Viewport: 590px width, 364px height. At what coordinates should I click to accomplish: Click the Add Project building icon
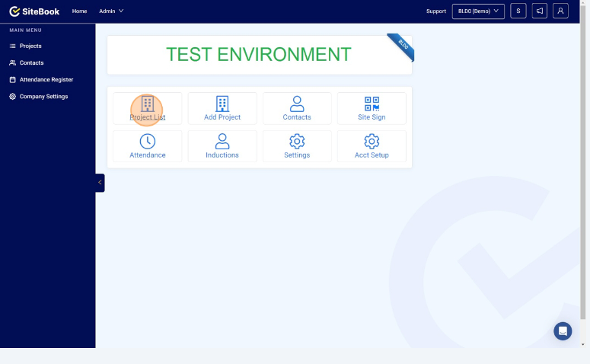(x=222, y=104)
